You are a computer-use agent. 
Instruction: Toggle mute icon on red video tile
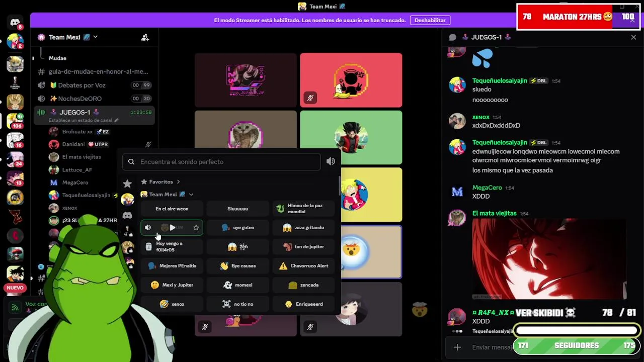[310, 98]
